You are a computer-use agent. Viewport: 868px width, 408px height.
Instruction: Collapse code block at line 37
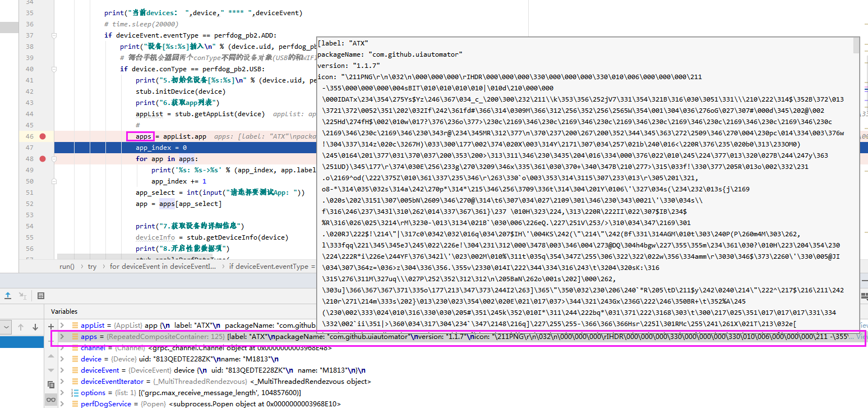coord(54,35)
